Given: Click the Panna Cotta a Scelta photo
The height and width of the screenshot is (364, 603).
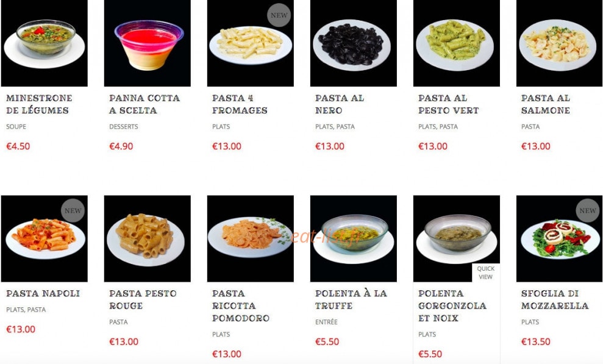Looking at the screenshot, I should [x=148, y=43].
